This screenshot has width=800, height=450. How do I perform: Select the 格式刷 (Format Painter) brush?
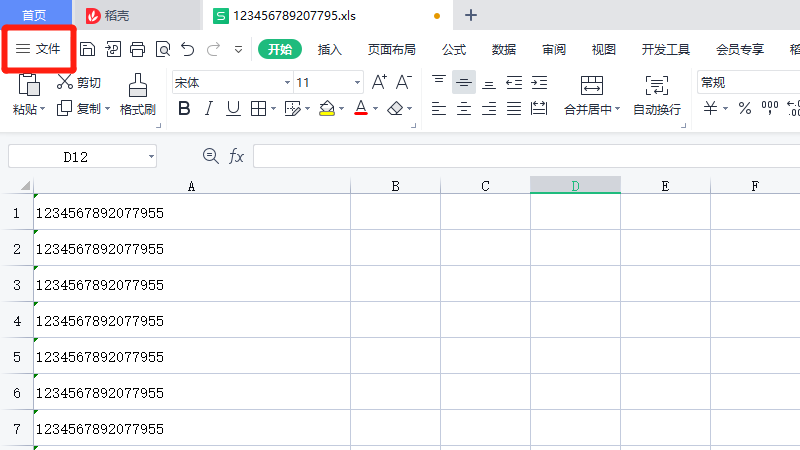point(138,95)
